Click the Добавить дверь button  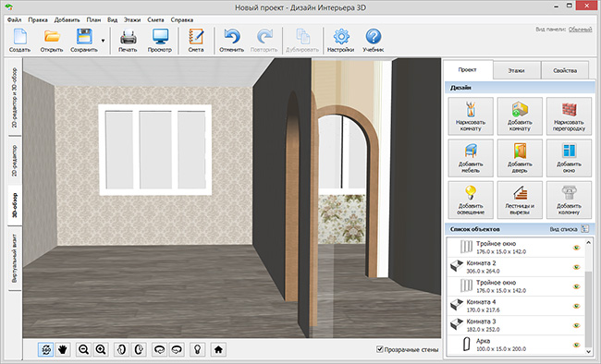pyautogui.click(x=520, y=158)
